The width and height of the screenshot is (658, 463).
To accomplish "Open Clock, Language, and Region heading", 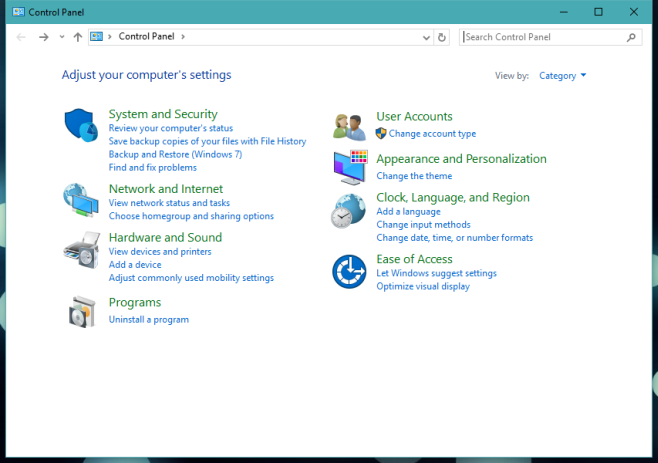I will (453, 197).
